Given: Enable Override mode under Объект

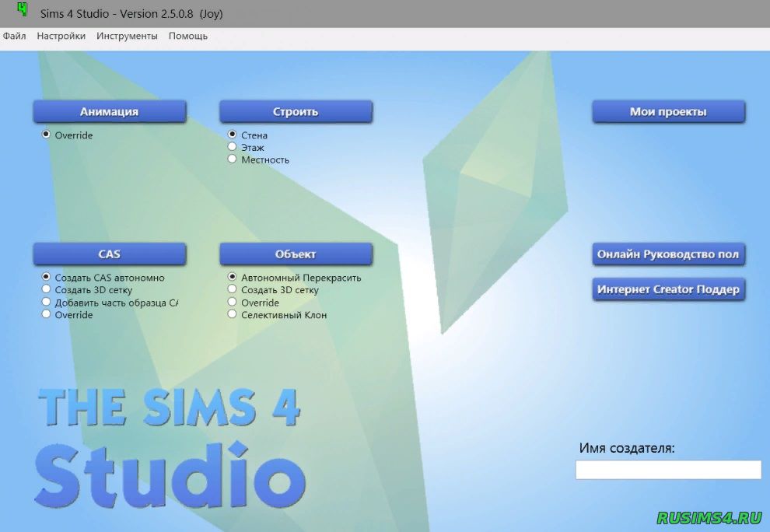Looking at the screenshot, I should (233, 302).
